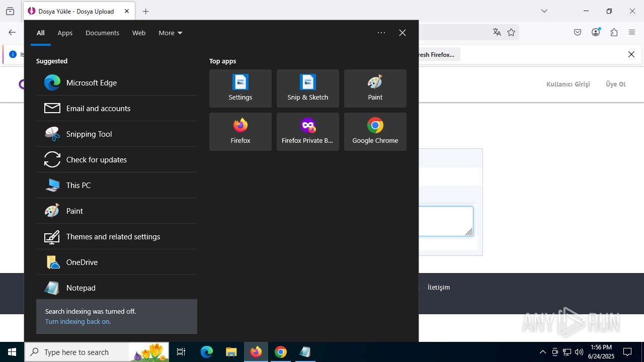The width and height of the screenshot is (644, 362).
Task: Open volume control in system tray
Action: coord(579,352)
